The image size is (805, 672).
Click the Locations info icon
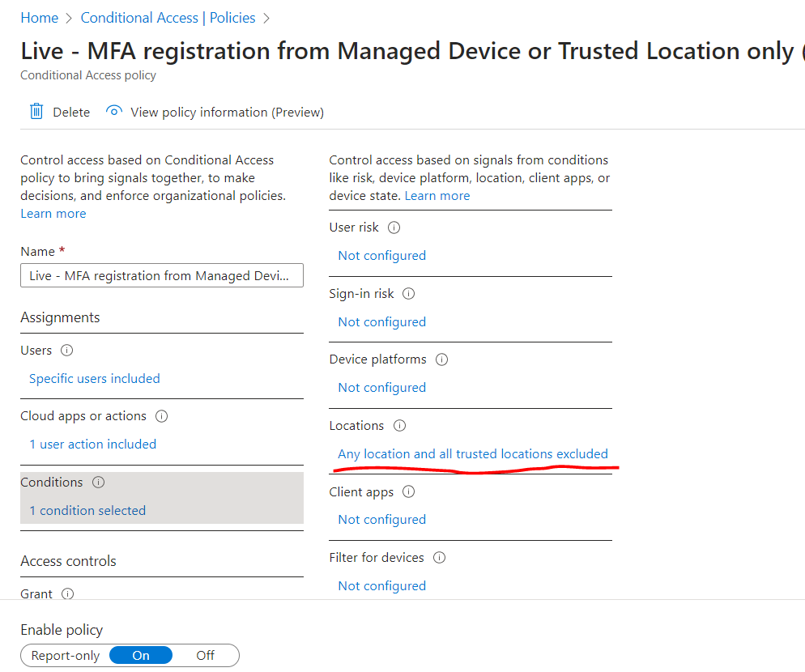(398, 425)
